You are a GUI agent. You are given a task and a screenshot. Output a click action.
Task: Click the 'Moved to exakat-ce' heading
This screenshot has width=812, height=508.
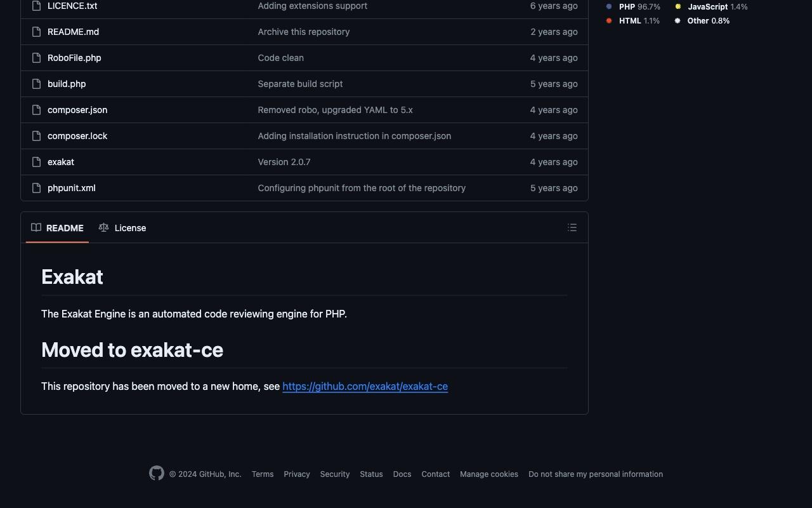coord(132,350)
